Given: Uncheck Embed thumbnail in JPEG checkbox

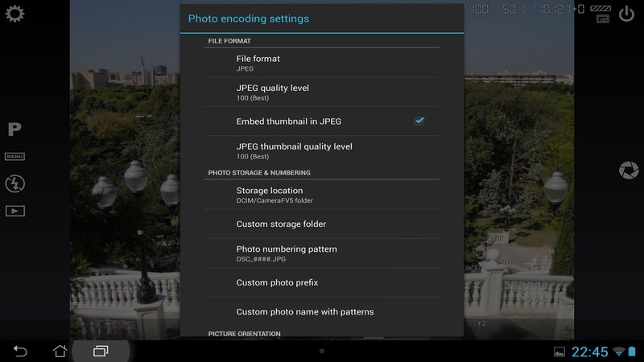Looking at the screenshot, I should pos(419,121).
